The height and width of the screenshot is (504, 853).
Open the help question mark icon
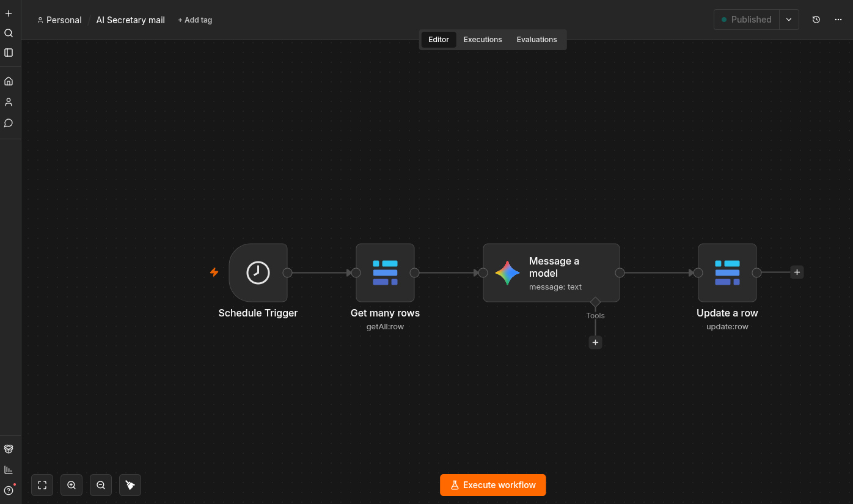coord(9,491)
